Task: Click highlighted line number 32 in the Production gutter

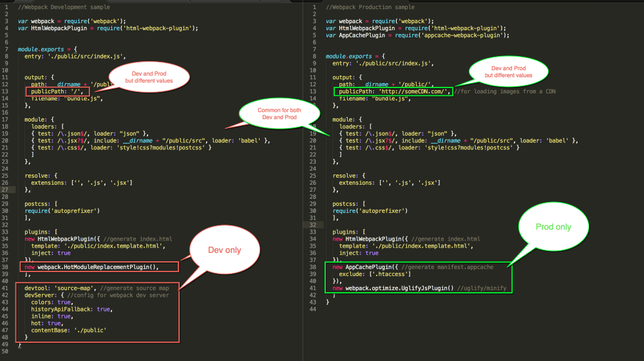Action: 313,225
